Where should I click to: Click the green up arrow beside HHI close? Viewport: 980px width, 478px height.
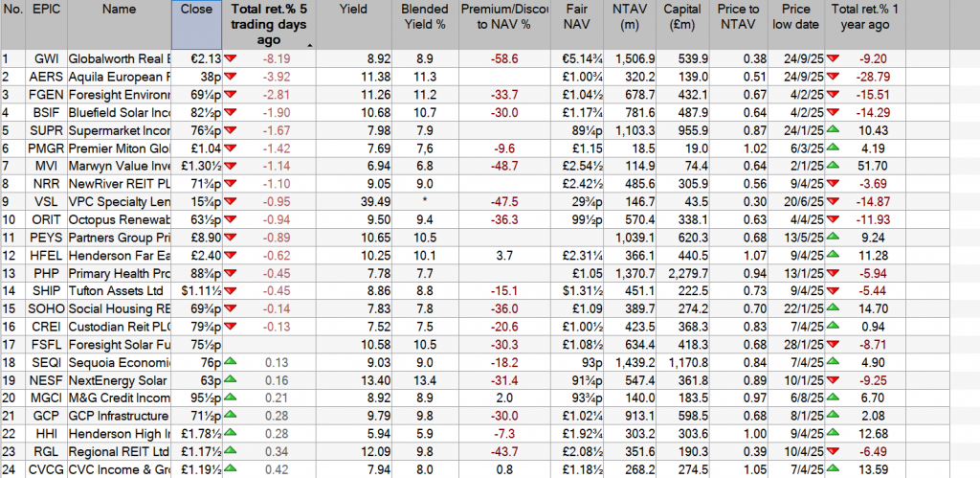(231, 433)
